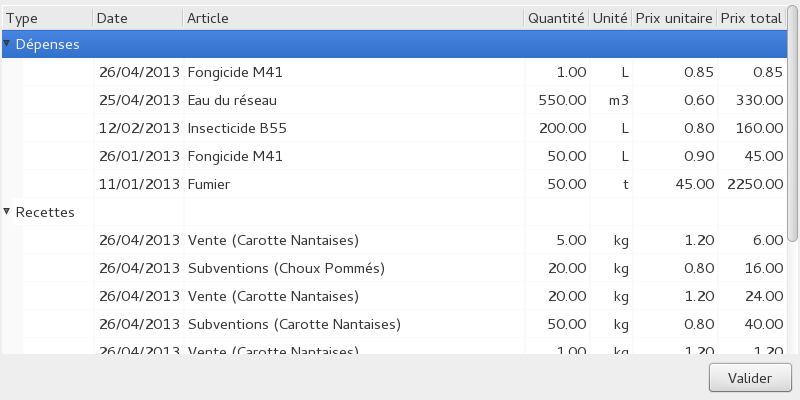Select the Recettes group row
This screenshot has width=800, height=400.
point(394,212)
